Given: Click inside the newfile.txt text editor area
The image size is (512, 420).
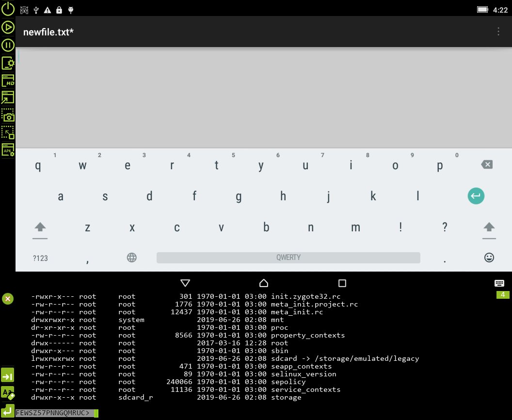Looking at the screenshot, I should 263,97.
